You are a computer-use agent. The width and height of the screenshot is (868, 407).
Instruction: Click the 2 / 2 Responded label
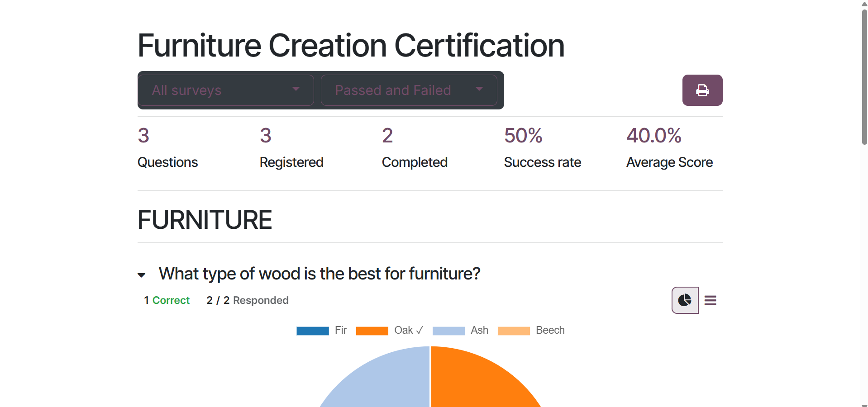(247, 300)
